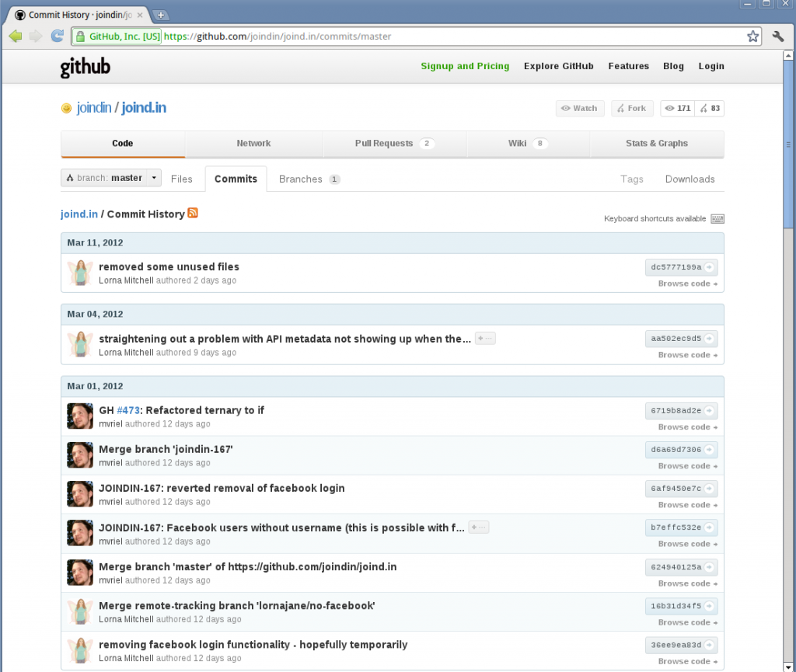Screen dimensions: 796x672
Task: Browse code for commit dc5777199a
Action: (x=688, y=284)
